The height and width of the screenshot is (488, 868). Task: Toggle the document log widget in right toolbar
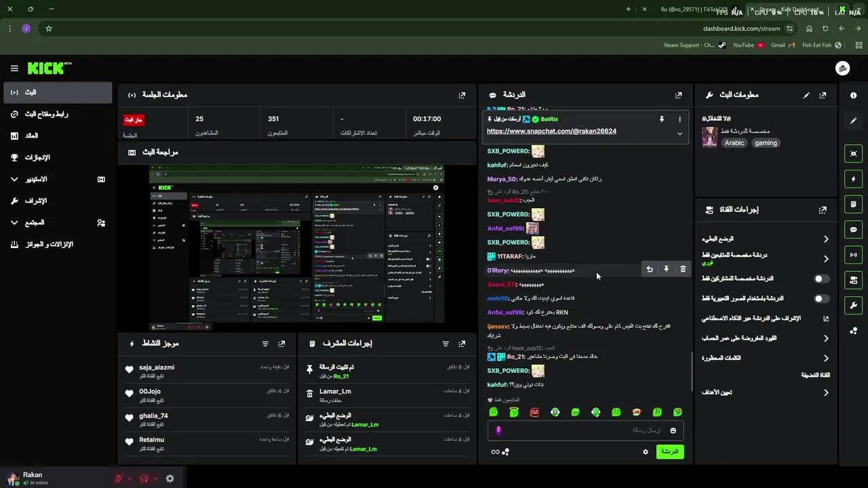click(x=854, y=204)
